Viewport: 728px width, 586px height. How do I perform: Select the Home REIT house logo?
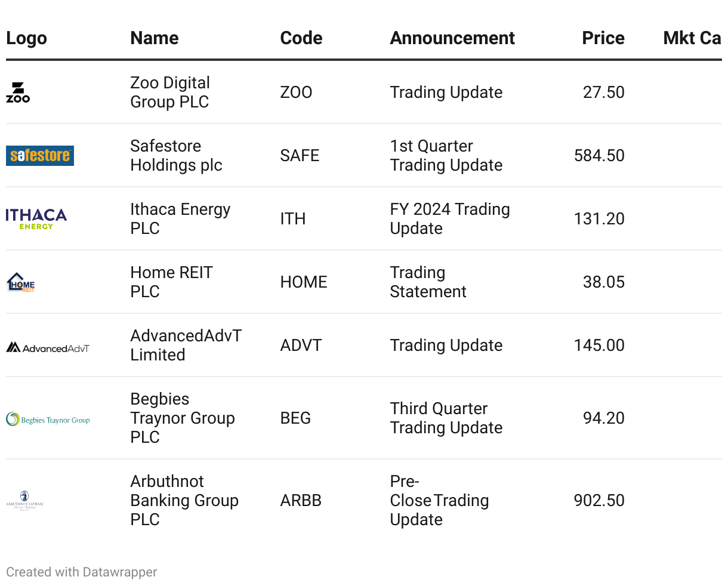21,282
